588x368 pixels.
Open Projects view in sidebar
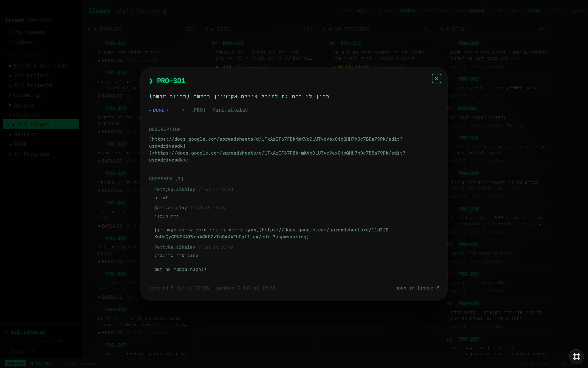point(41,115)
